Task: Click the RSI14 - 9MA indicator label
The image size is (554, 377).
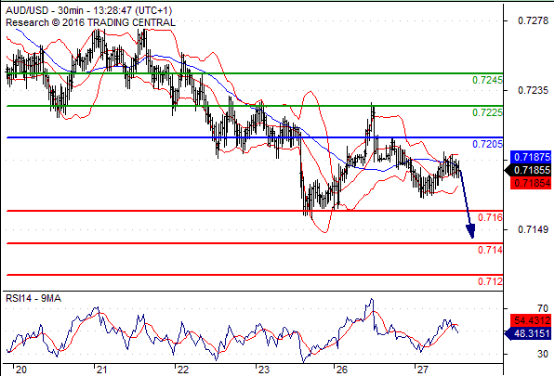Action: (x=34, y=299)
